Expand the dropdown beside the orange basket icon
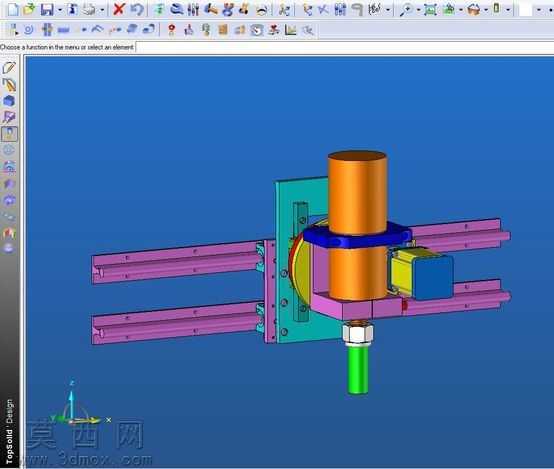Viewport: 554px width, 469px height. click(x=486, y=10)
